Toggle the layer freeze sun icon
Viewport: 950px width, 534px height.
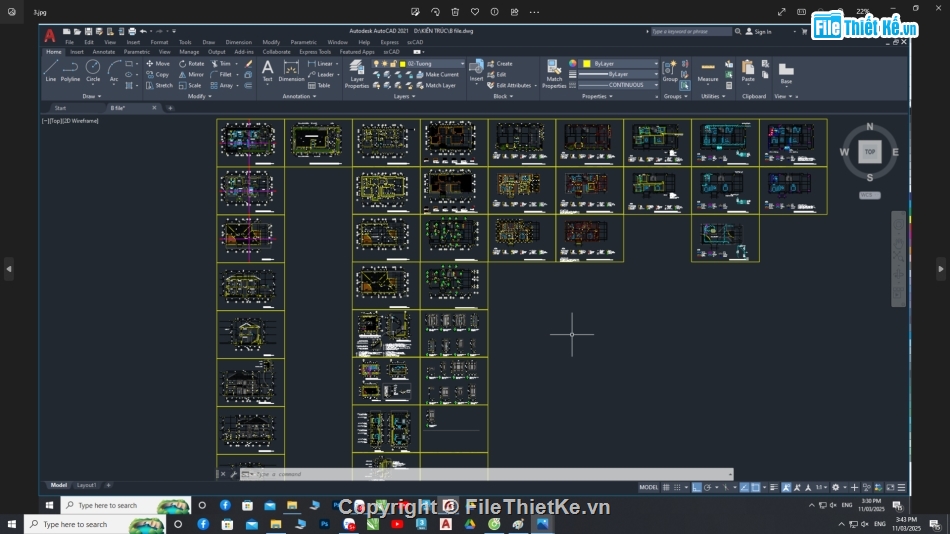385,64
